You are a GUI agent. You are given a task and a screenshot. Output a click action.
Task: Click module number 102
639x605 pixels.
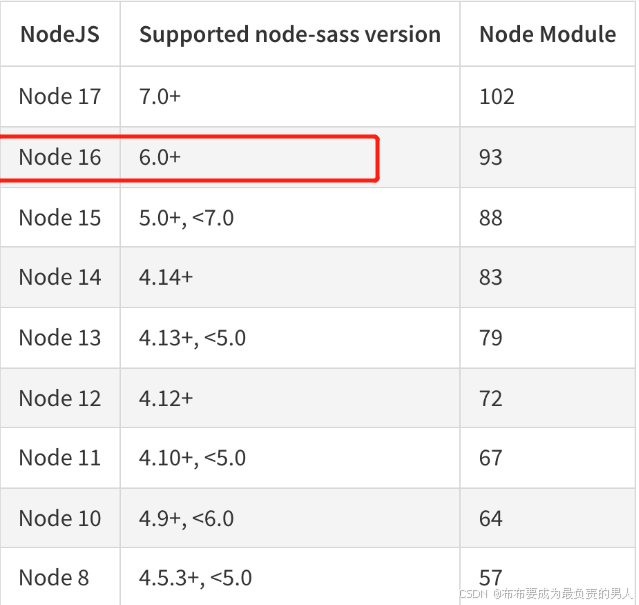point(497,97)
